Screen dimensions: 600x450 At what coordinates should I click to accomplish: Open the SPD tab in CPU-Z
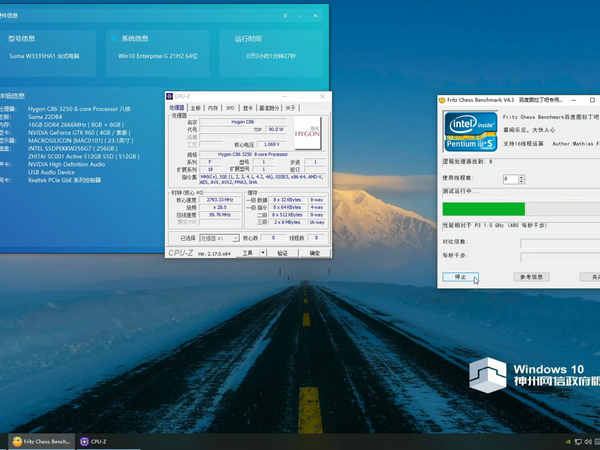[x=230, y=108]
